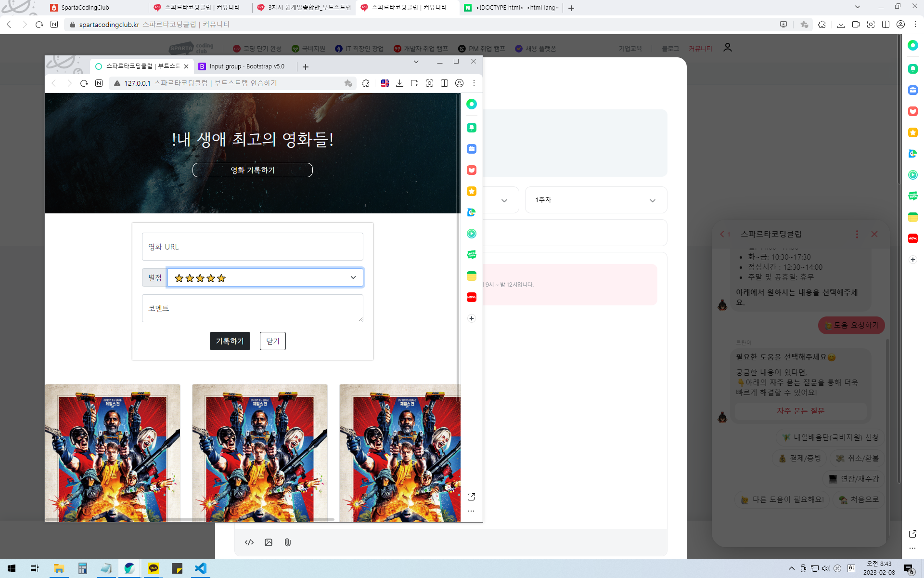924x578 pixels.
Task: Click the code snippet icon in the community editor
Action: (x=249, y=542)
